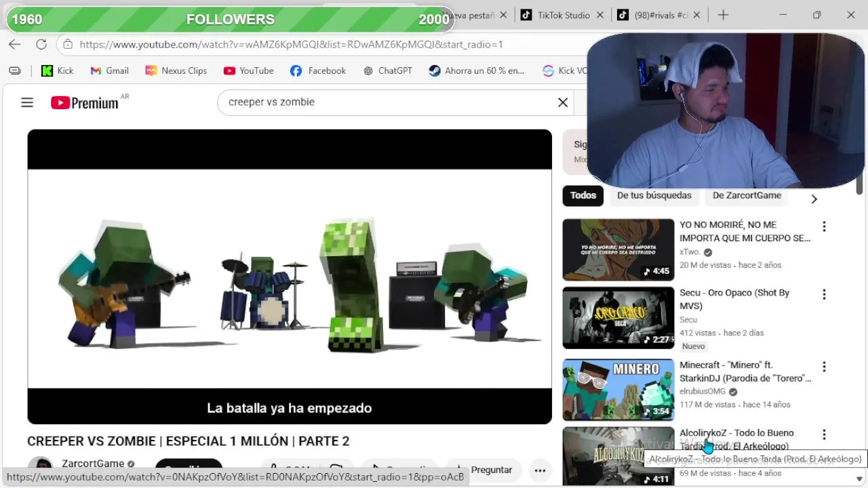The image size is (868, 488).
Task: Click 'Secu' channel name under Oro Opaco
Action: point(688,320)
